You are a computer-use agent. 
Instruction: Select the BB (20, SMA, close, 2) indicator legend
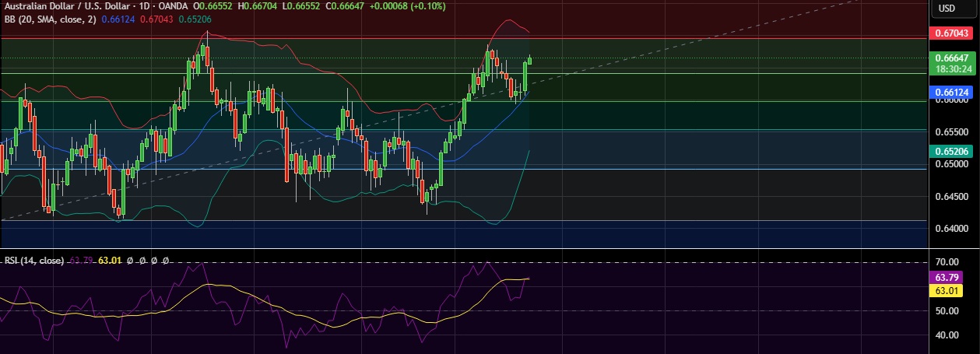coord(51,19)
